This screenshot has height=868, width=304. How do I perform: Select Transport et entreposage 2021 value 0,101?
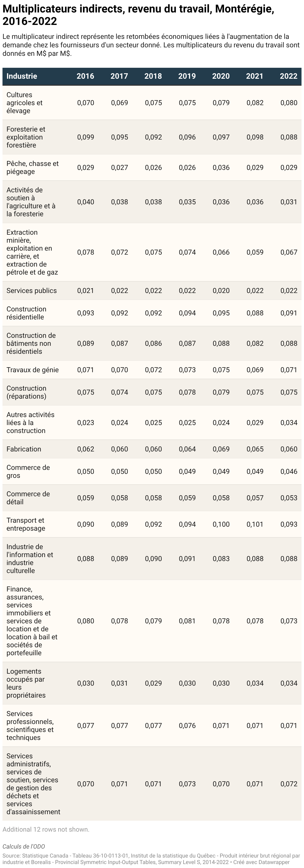pyautogui.click(x=255, y=524)
